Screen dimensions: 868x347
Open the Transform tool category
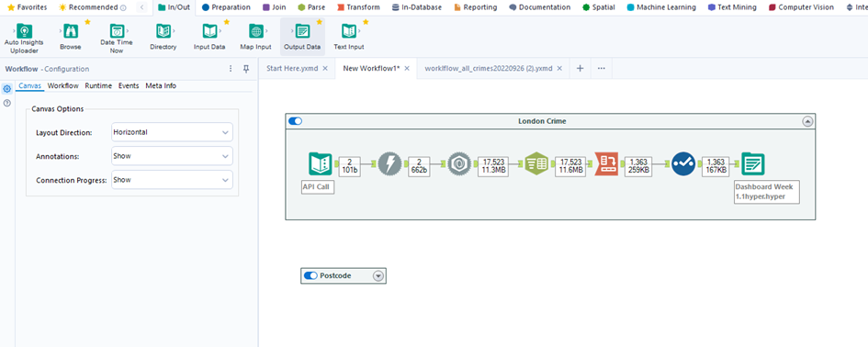click(358, 7)
